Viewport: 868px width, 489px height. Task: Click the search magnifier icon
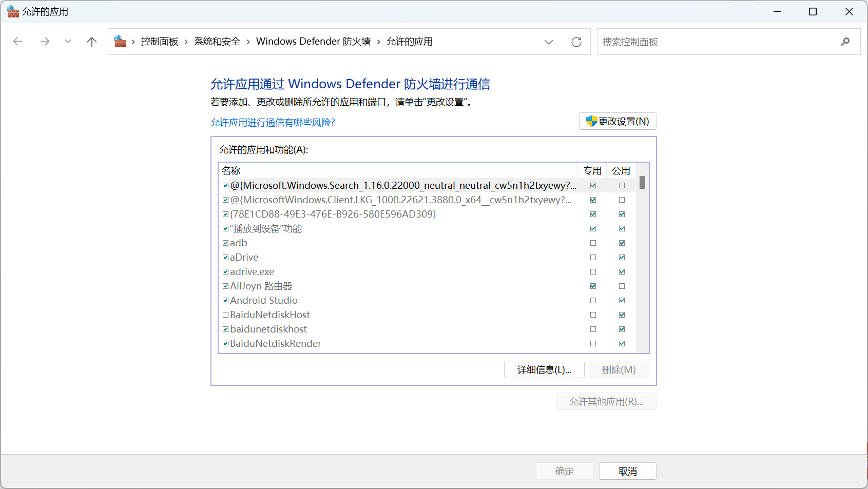pos(845,42)
